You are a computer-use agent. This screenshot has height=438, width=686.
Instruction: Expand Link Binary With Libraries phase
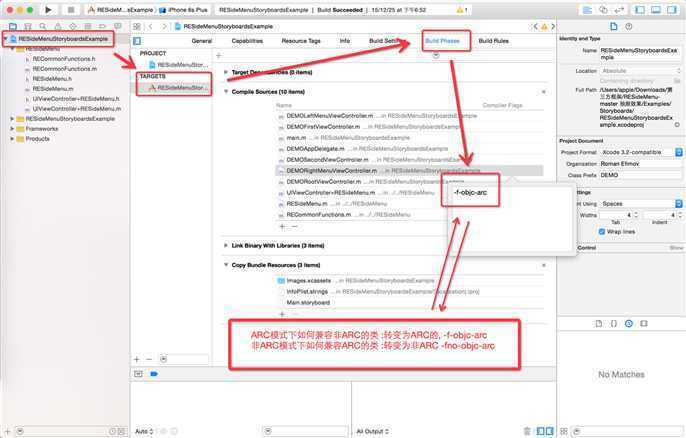click(x=226, y=245)
